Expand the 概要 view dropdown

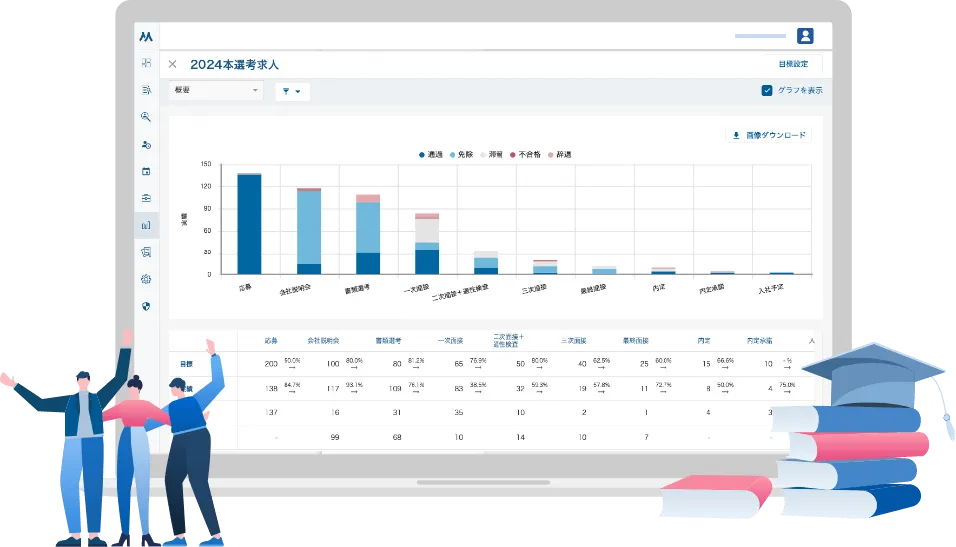(x=215, y=91)
